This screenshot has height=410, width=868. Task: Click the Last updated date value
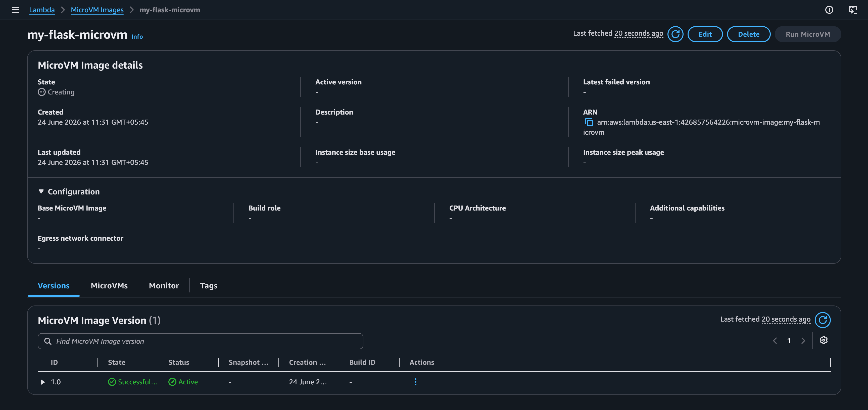[x=93, y=162]
